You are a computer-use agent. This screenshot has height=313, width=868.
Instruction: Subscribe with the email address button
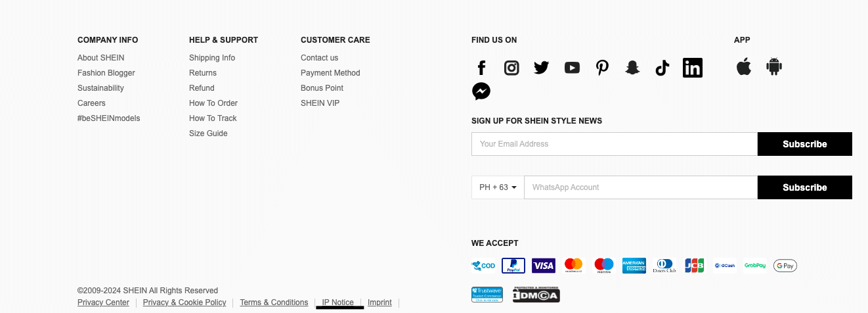point(805,144)
